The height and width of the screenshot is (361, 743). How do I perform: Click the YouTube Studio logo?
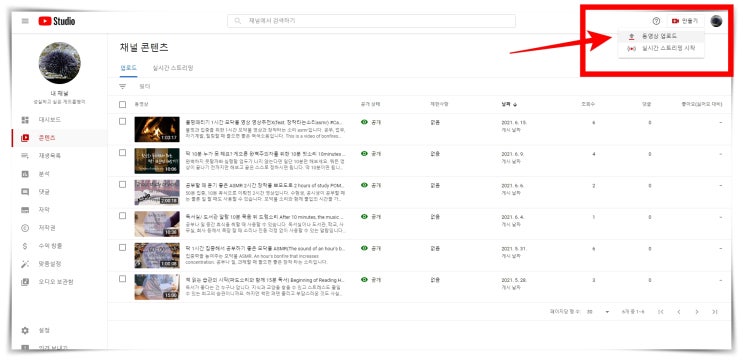point(57,21)
